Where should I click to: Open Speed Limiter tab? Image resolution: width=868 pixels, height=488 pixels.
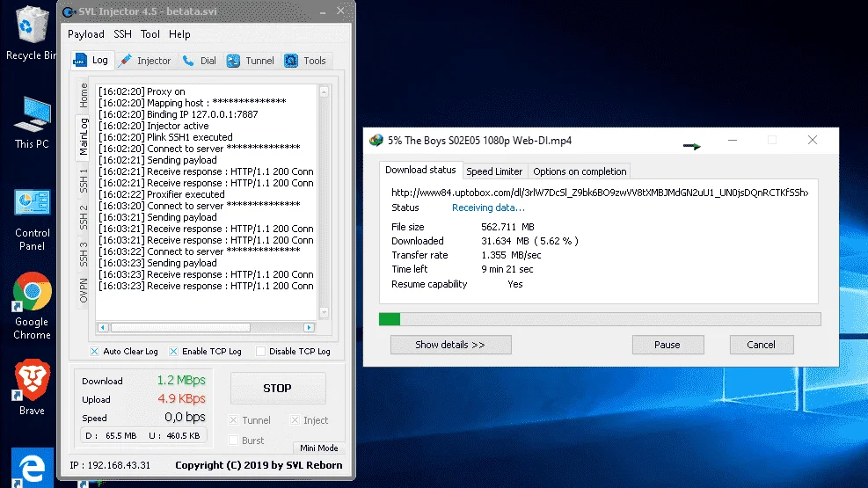coord(493,171)
